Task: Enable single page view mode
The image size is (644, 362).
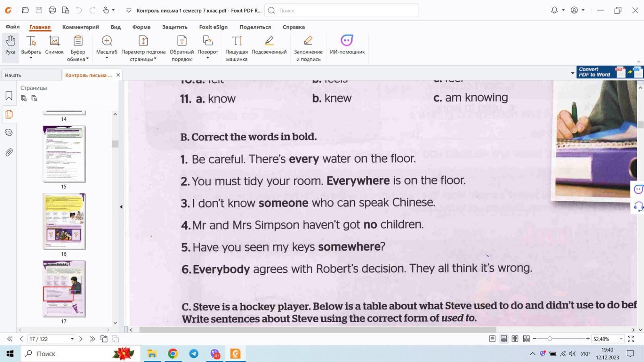Action: coord(492,339)
